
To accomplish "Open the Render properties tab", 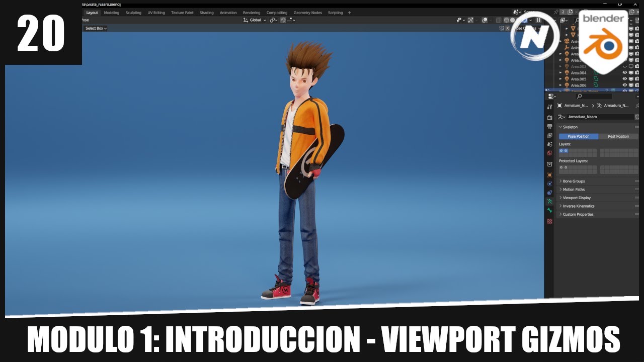I will [x=549, y=117].
